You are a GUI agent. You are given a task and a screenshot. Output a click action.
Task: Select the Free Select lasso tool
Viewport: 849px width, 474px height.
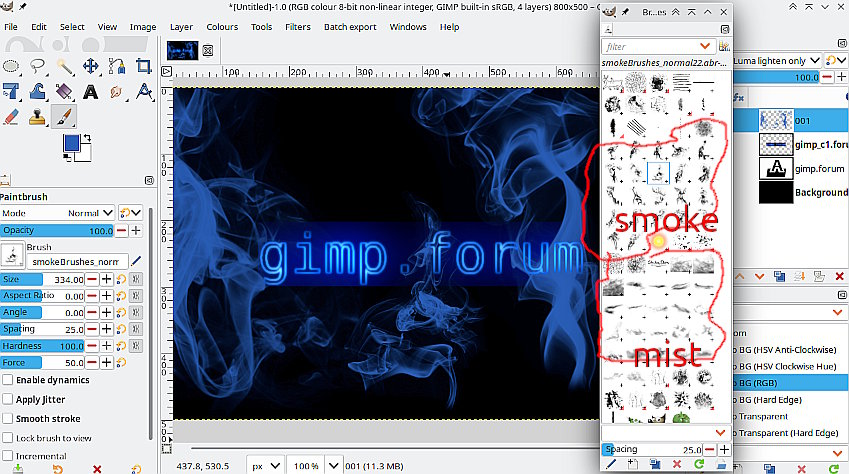37,67
